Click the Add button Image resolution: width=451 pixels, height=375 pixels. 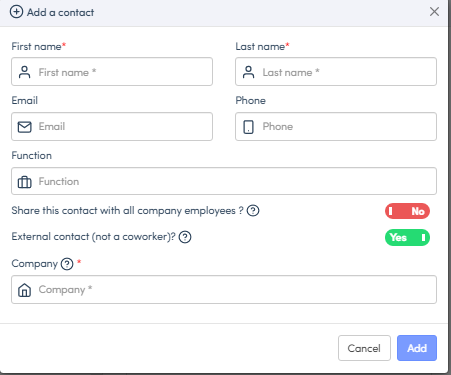pyautogui.click(x=417, y=348)
